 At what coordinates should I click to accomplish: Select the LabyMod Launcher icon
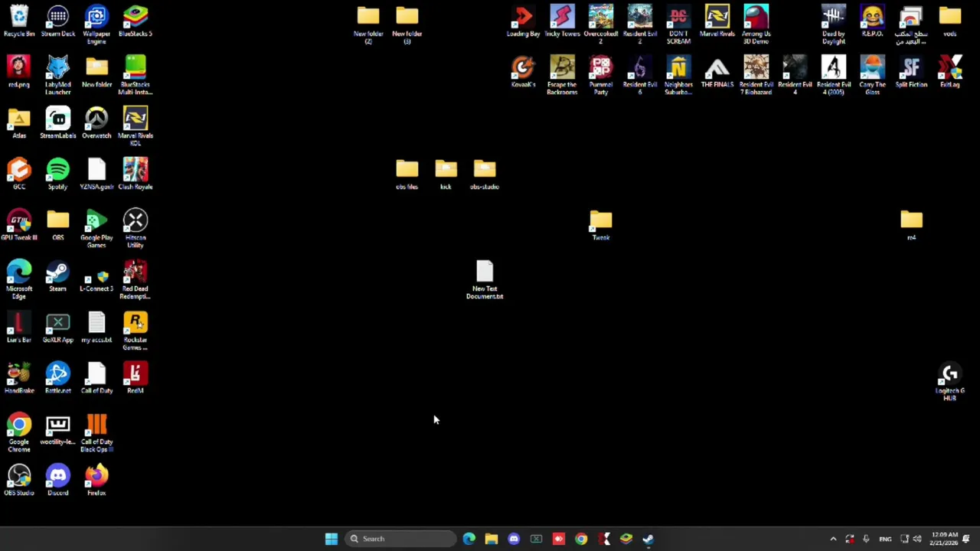58,75
